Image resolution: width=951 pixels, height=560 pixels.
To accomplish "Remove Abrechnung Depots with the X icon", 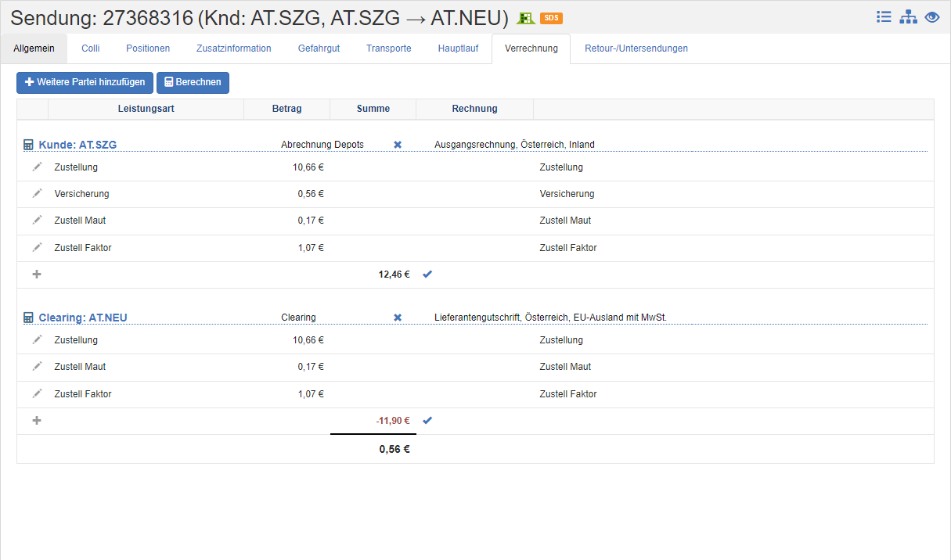I will click(x=398, y=145).
